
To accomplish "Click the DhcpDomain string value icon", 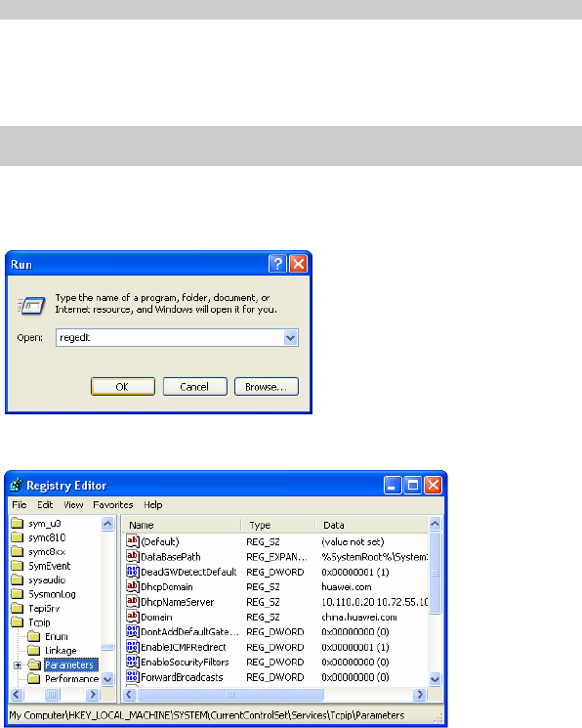I will pos(132,586).
